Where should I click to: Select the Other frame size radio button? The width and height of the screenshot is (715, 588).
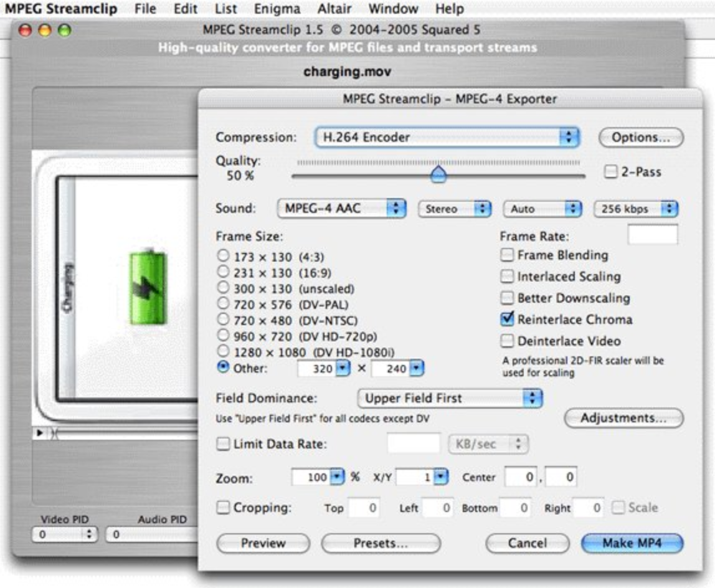(223, 367)
